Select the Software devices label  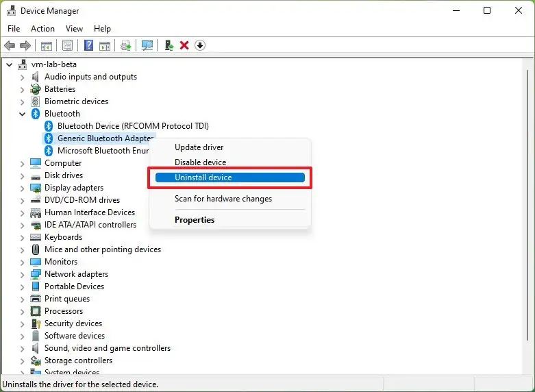(75, 336)
